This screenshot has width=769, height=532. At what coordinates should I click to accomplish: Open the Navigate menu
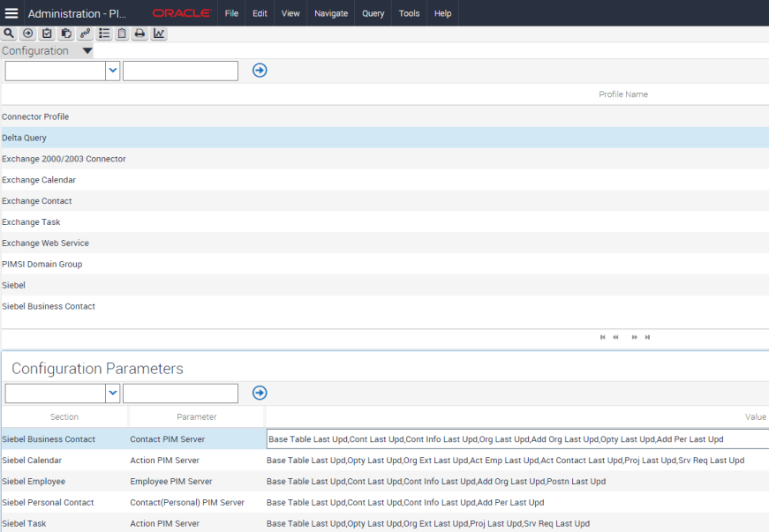(x=331, y=13)
